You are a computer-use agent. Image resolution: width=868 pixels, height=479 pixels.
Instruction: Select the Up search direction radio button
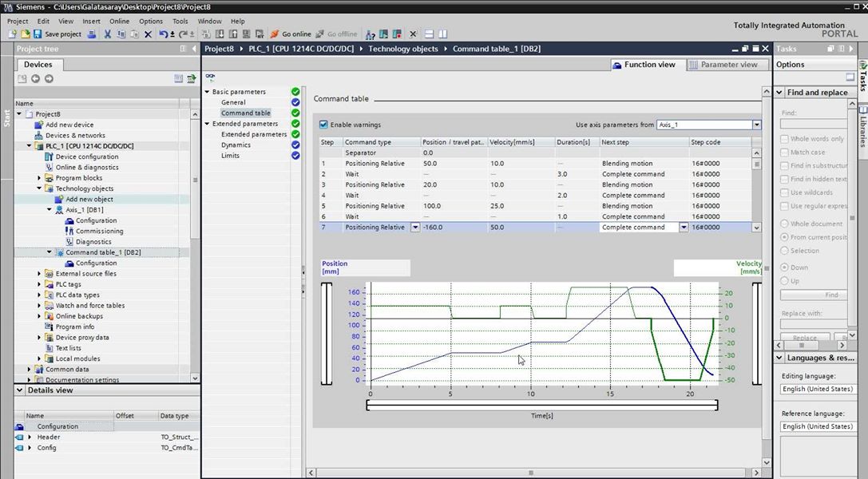click(784, 281)
